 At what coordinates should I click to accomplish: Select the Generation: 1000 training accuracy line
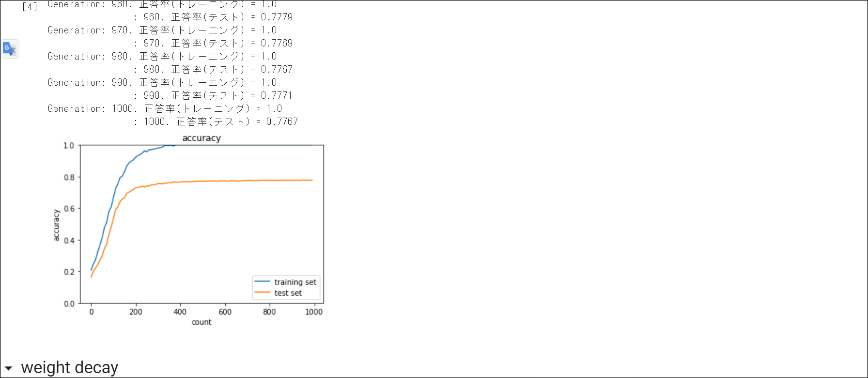165,108
